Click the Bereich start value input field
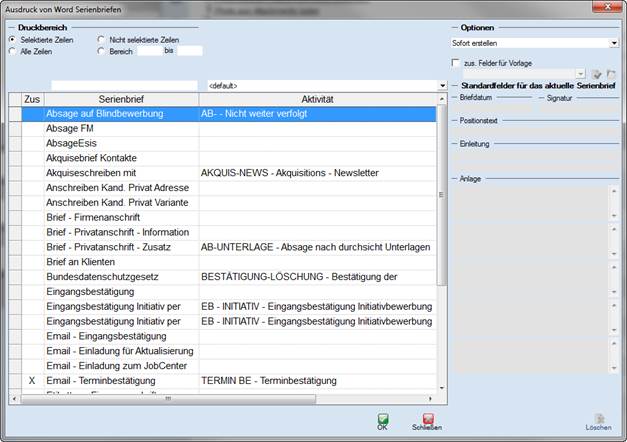The image size is (627, 442). 149,51
